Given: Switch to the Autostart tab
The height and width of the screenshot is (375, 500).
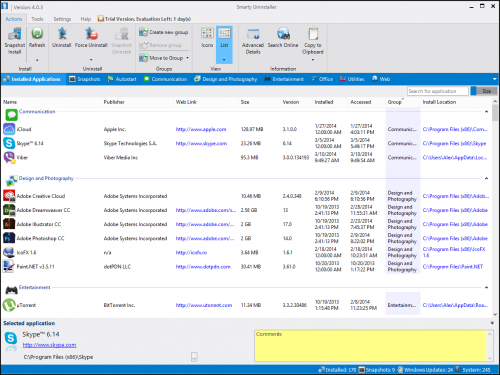Looking at the screenshot, I should [122, 79].
